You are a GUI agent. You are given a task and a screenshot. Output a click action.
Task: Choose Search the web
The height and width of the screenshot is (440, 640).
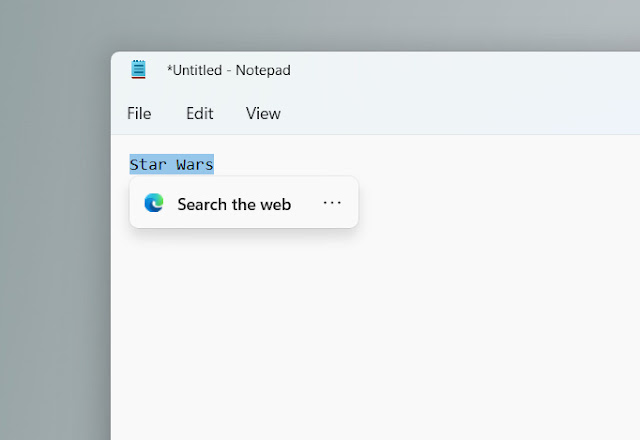pyautogui.click(x=234, y=204)
